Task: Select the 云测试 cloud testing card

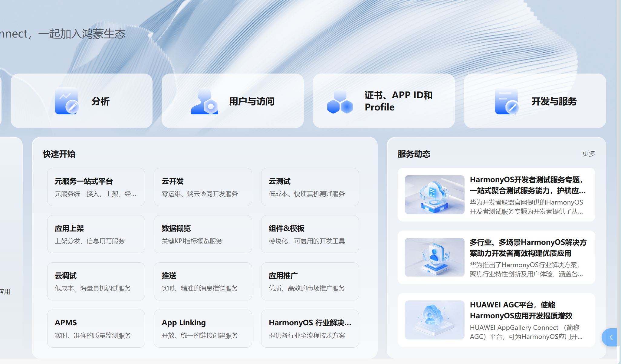Action: pyautogui.click(x=310, y=187)
